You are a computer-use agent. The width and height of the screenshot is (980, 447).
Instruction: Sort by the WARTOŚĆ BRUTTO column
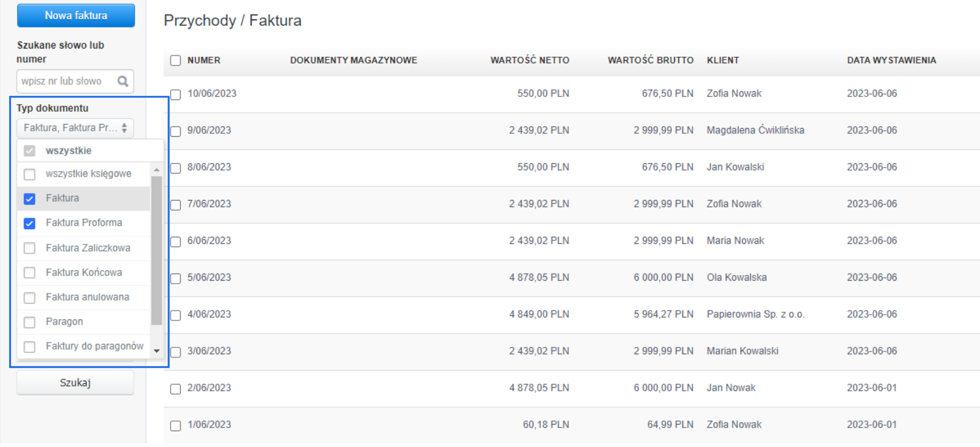coord(650,60)
